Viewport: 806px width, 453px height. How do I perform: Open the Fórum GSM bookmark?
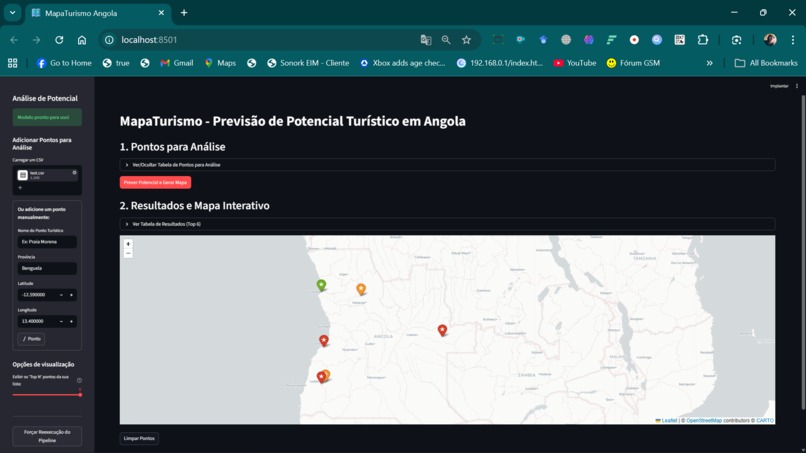tap(633, 63)
